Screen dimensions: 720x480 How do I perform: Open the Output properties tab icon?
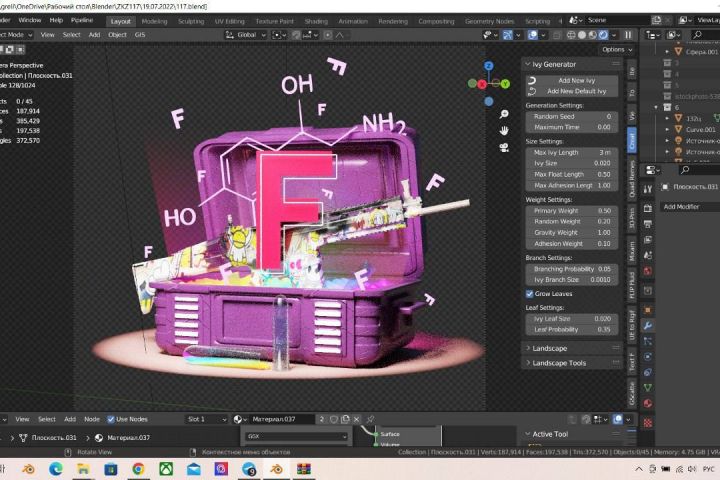pyautogui.click(x=647, y=224)
